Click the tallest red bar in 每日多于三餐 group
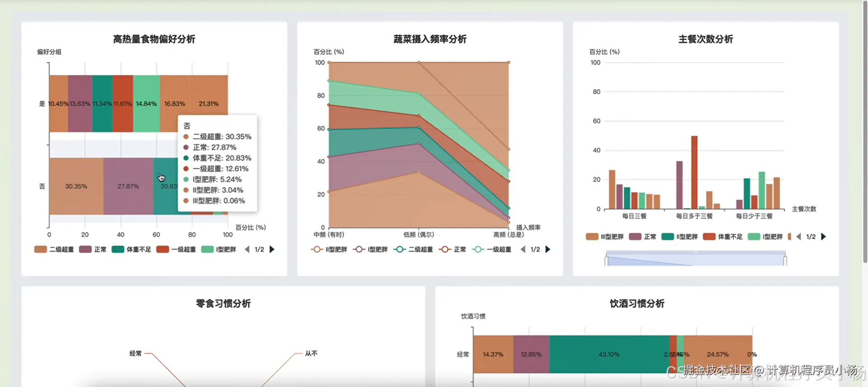The image size is (868, 387). coord(694,172)
